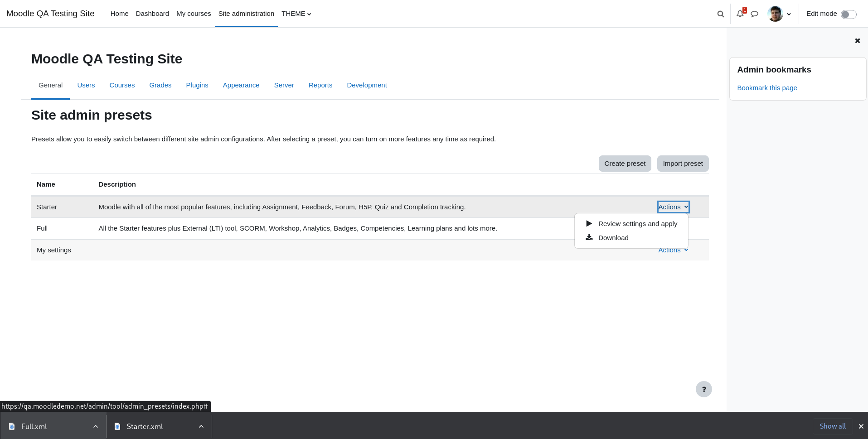The width and height of the screenshot is (868, 439).
Task: Click Import preset button
Action: point(683,164)
